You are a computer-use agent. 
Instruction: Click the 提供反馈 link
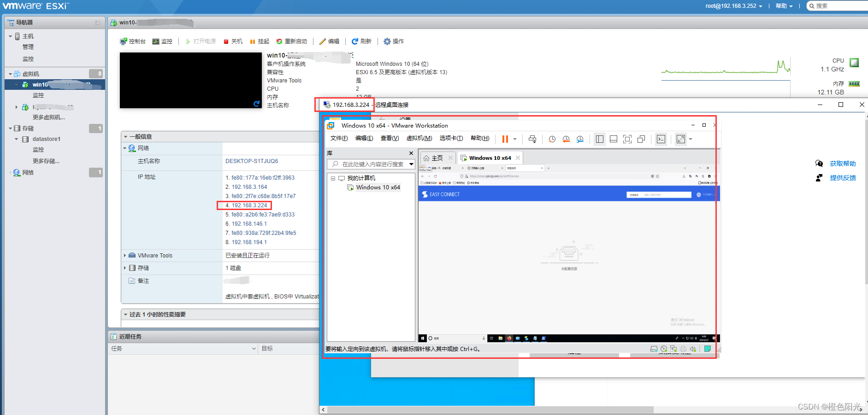click(x=843, y=178)
